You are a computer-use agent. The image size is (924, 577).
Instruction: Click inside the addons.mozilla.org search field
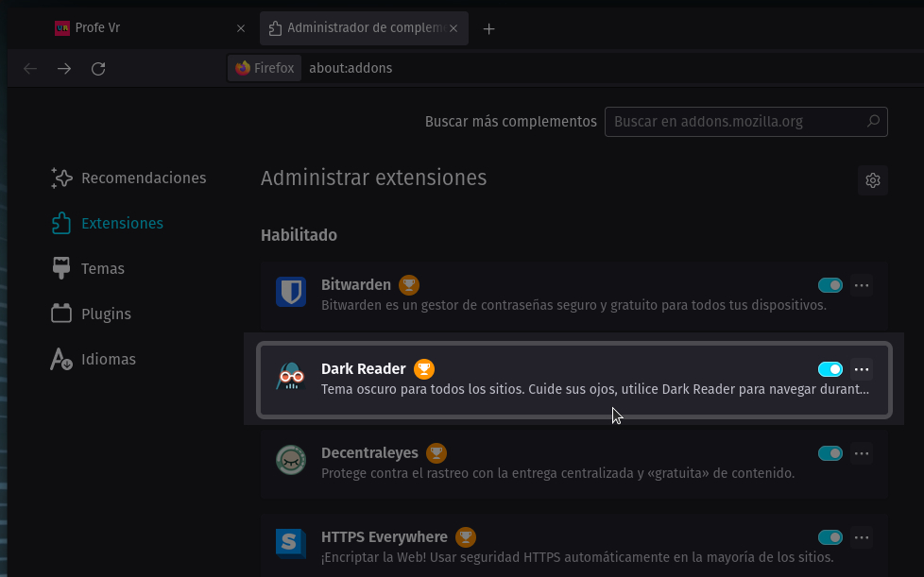click(737, 121)
